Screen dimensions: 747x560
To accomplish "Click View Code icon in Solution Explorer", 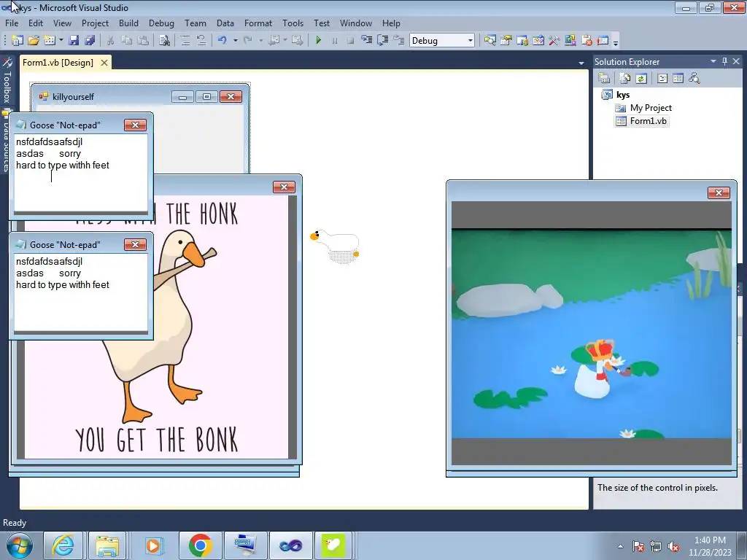I will (x=662, y=78).
